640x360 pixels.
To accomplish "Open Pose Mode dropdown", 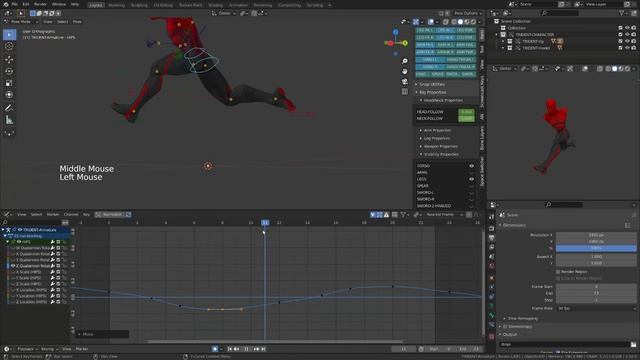I will (x=21, y=22).
